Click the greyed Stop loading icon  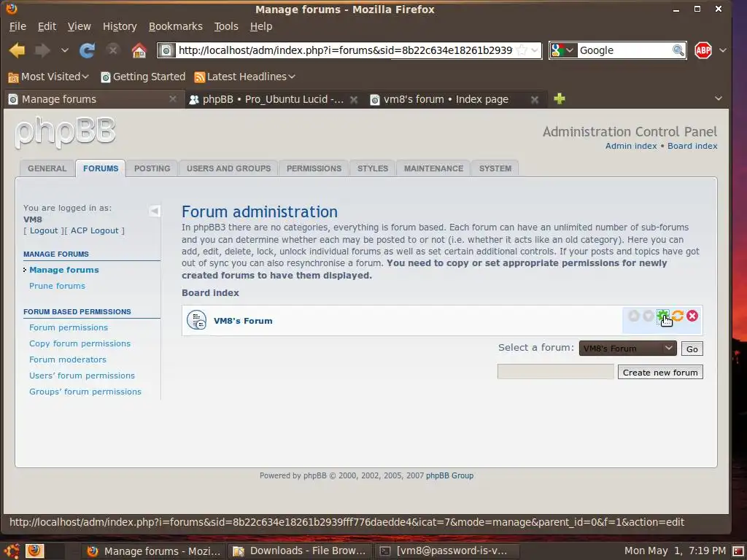click(x=112, y=50)
